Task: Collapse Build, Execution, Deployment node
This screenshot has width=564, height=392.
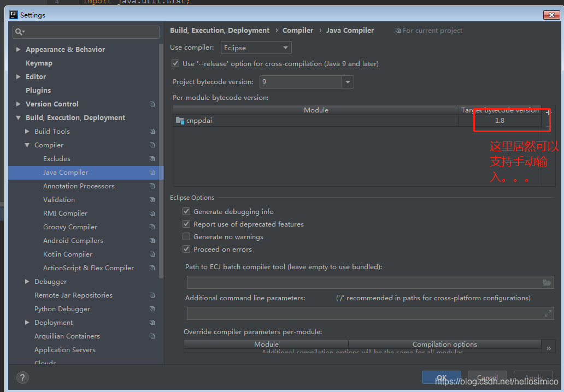Action: (x=19, y=117)
